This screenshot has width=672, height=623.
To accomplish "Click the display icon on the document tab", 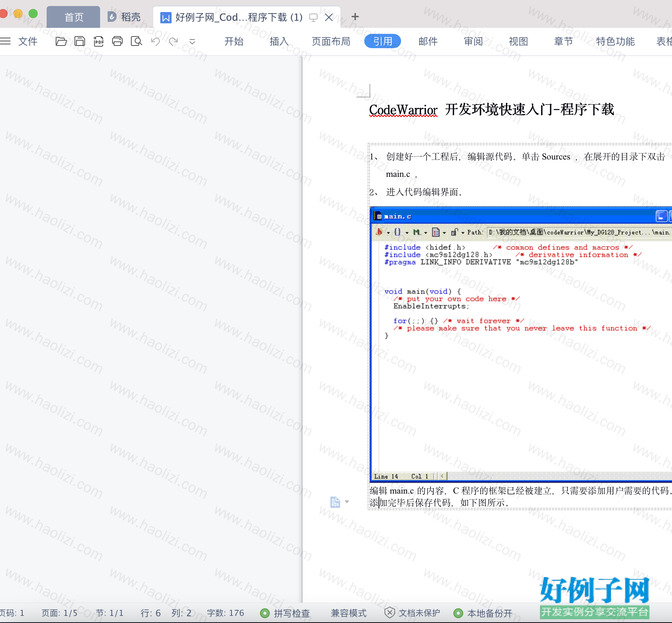I will pyautogui.click(x=313, y=17).
